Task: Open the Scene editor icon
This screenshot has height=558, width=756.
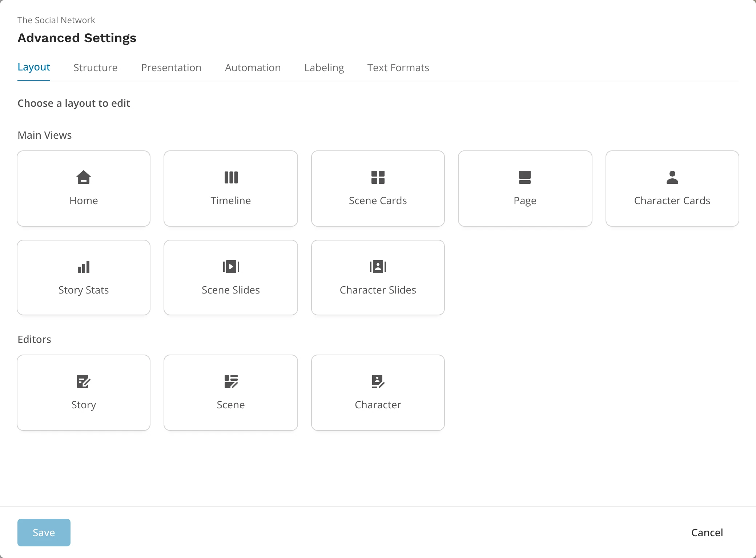Action: tap(231, 381)
